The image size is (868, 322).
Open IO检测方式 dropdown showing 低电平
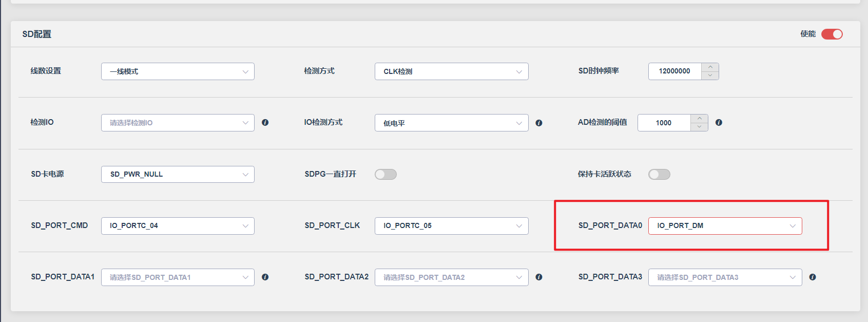click(452, 123)
